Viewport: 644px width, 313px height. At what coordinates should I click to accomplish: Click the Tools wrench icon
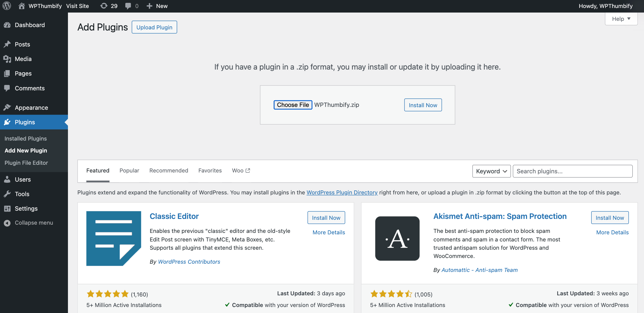click(7, 194)
